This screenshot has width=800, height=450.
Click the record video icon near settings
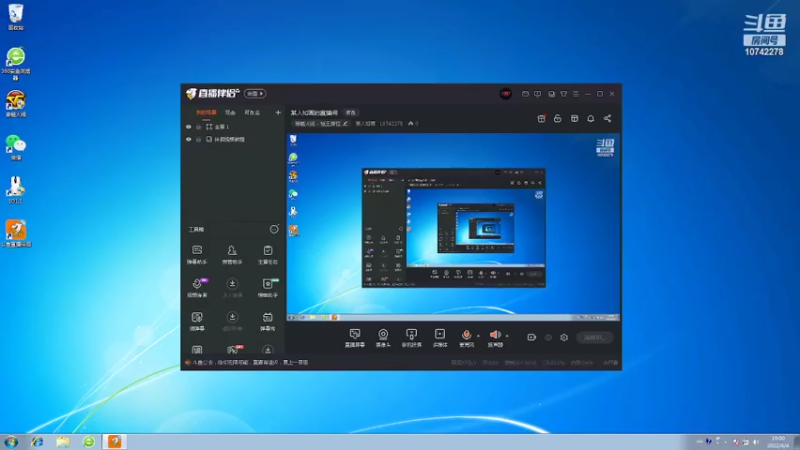pyautogui.click(x=531, y=337)
